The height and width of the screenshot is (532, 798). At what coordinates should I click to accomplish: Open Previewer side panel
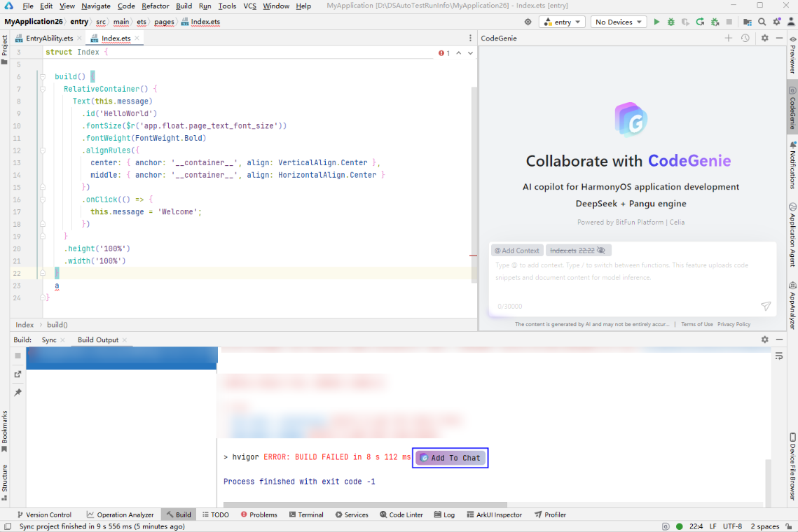[x=792, y=54]
